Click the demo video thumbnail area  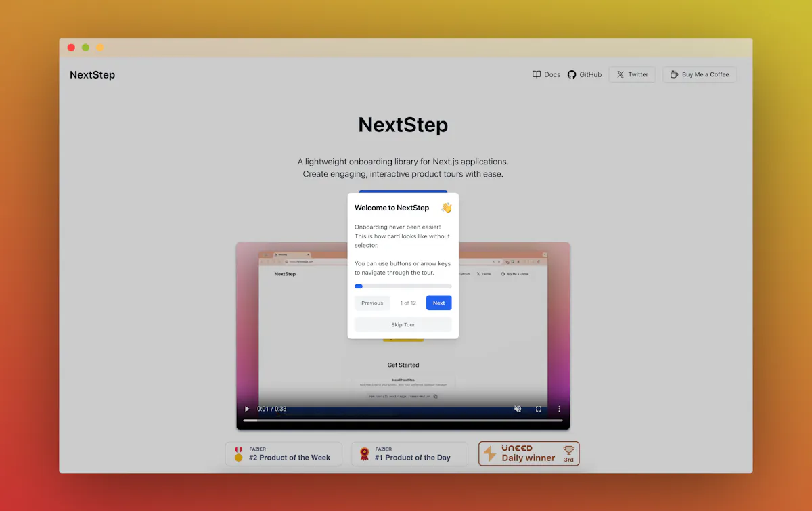(403, 336)
